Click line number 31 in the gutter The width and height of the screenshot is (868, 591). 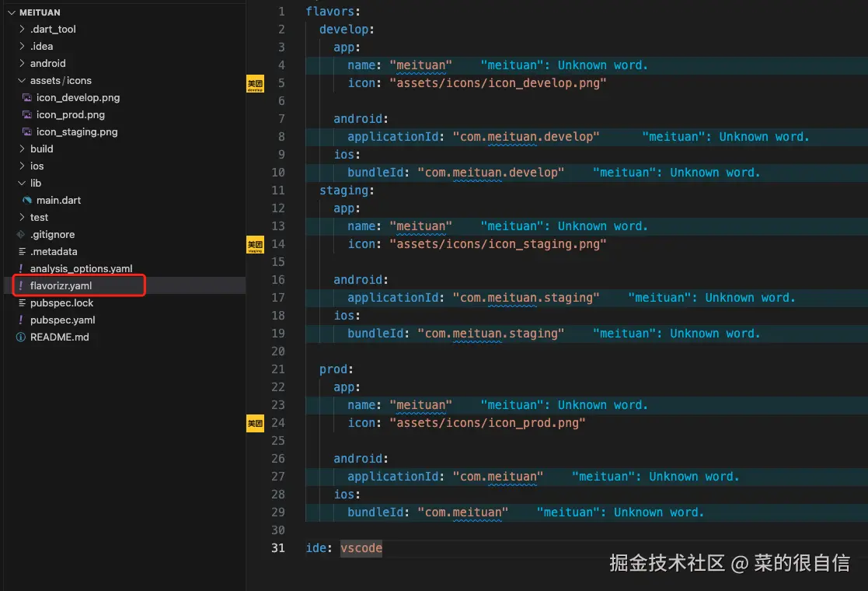[278, 547]
